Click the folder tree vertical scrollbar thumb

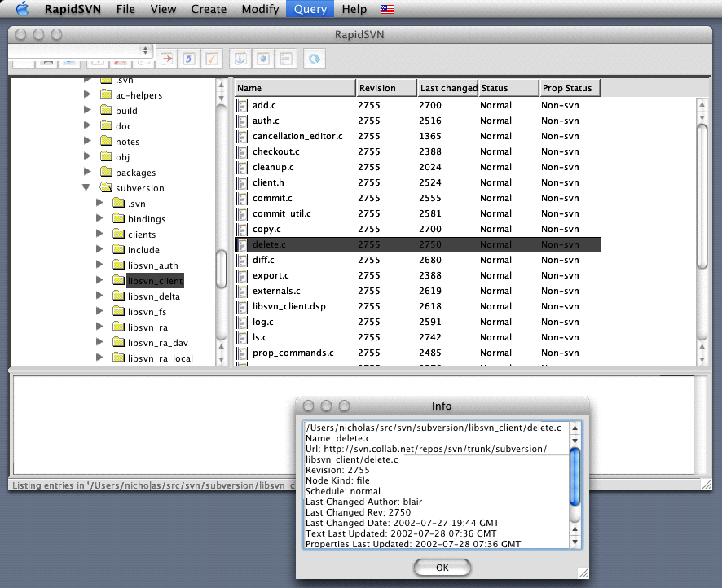pos(221,269)
